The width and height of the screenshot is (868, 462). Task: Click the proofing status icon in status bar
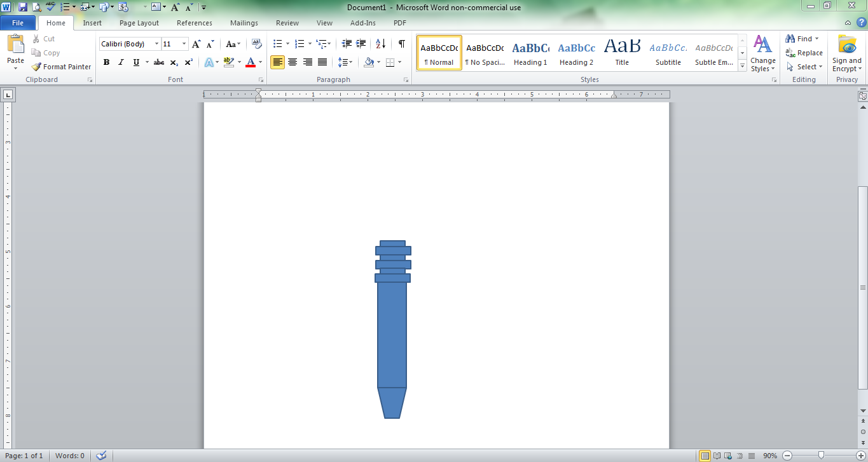point(100,456)
